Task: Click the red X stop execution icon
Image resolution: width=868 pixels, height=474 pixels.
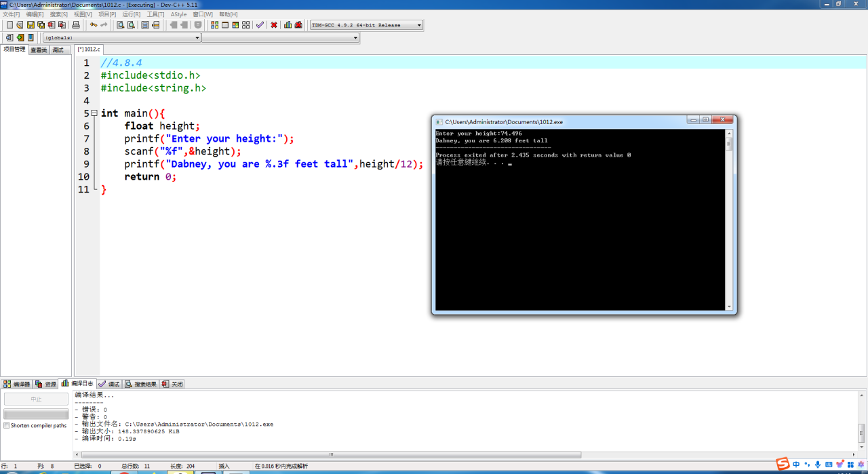Action: coord(274,25)
